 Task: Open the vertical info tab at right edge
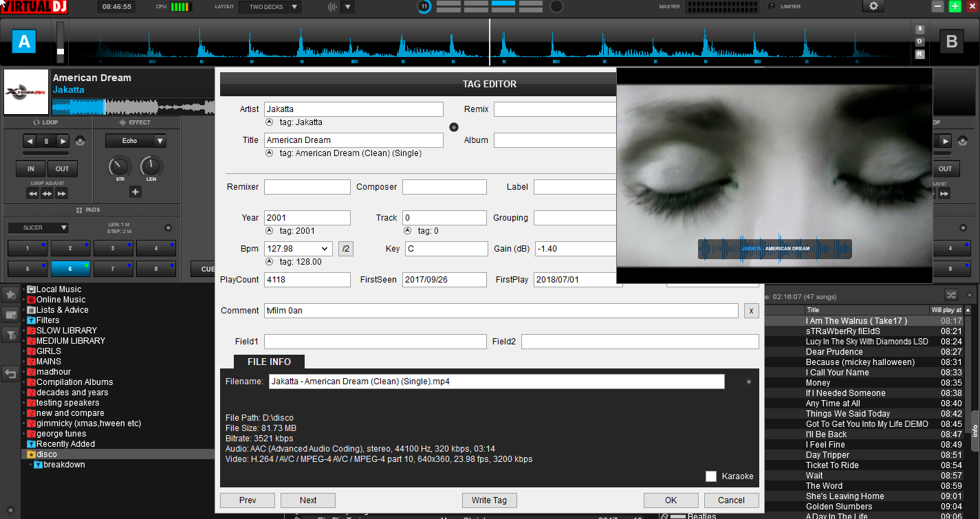975,431
